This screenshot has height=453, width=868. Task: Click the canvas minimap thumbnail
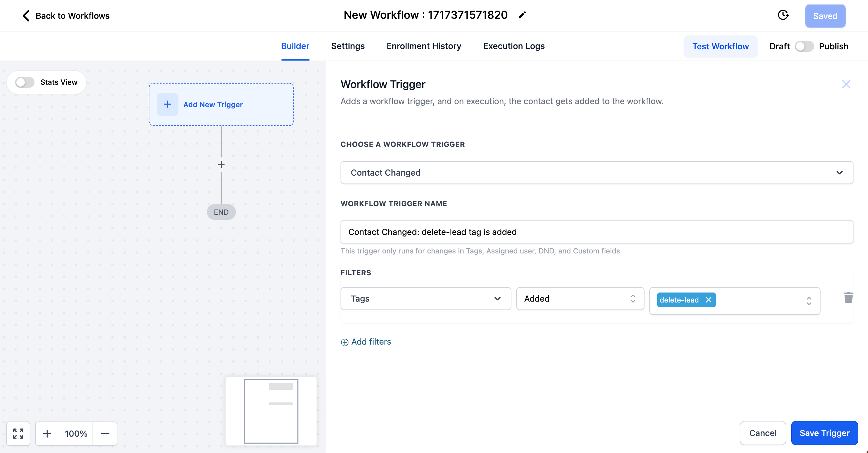[x=271, y=411]
